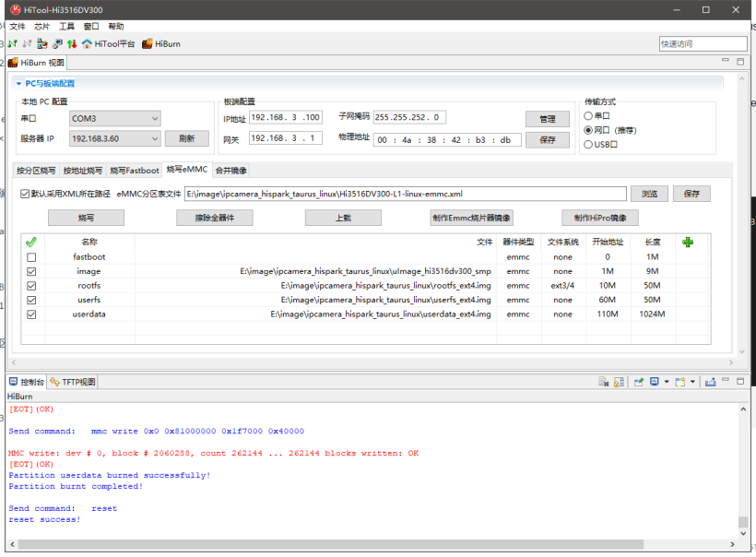Select the 控制台 tab
The width and height of the screenshot is (756, 557).
(x=27, y=382)
